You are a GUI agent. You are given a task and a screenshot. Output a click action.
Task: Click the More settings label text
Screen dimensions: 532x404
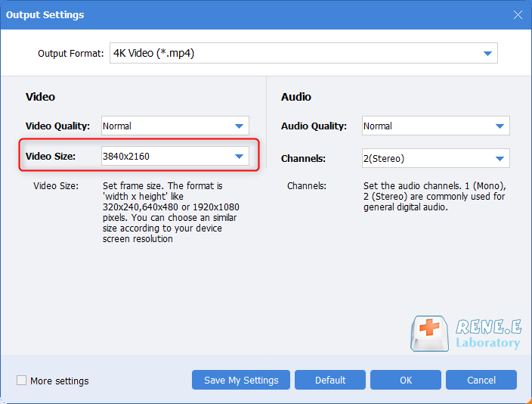60,381
